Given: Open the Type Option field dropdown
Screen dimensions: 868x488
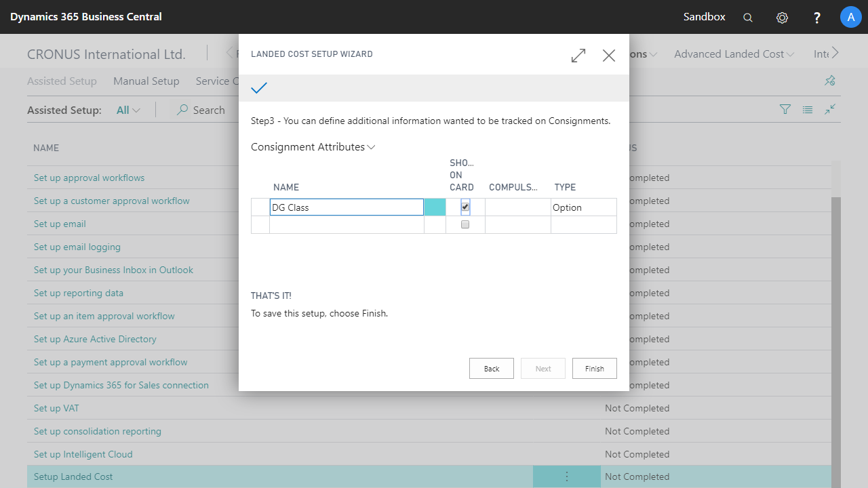Looking at the screenshot, I should [x=584, y=207].
